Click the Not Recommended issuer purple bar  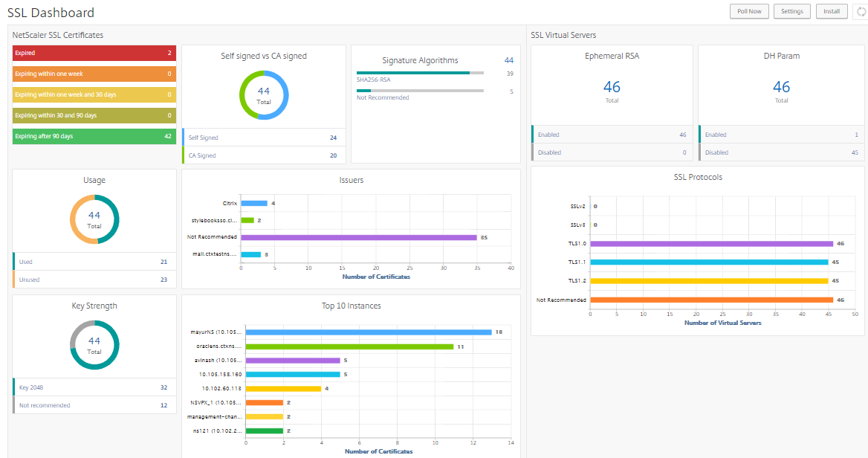(359, 238)
